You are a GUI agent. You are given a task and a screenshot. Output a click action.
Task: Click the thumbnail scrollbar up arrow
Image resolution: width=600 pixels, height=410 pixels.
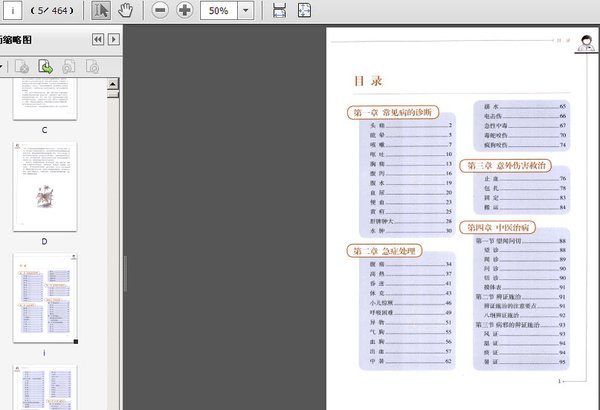[x=113, y=84]
